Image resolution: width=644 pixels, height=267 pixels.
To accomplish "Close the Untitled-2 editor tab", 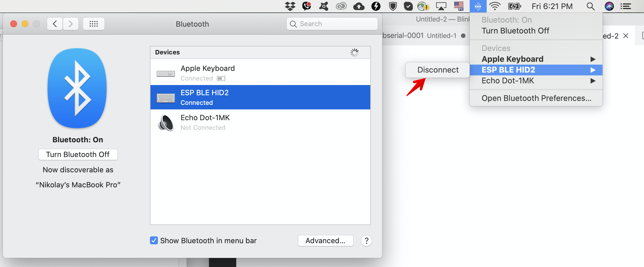I will tap(626, 36).
